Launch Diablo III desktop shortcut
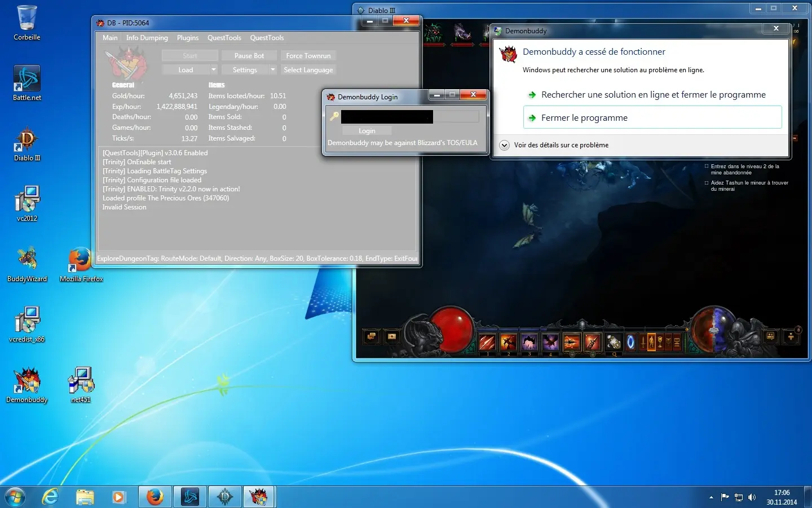The image size is (812, 508). coord(27,143)
